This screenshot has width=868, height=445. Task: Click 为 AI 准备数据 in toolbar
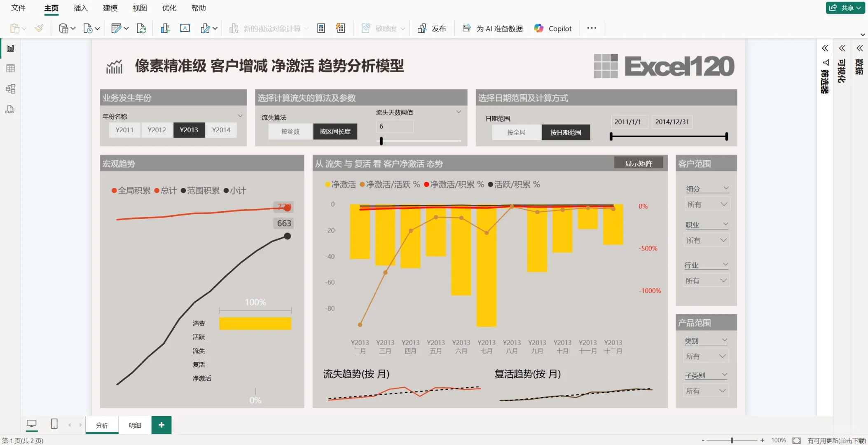click(x=493, y=28)
